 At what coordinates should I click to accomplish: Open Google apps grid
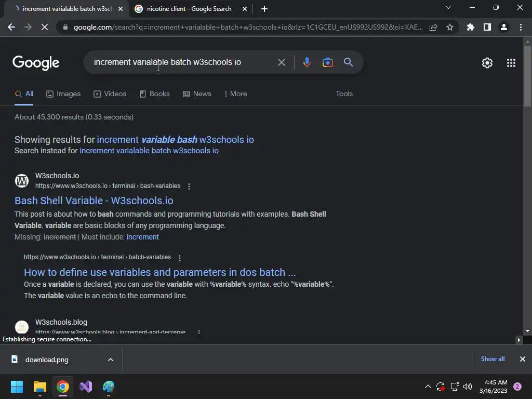[x=511, y=63]
